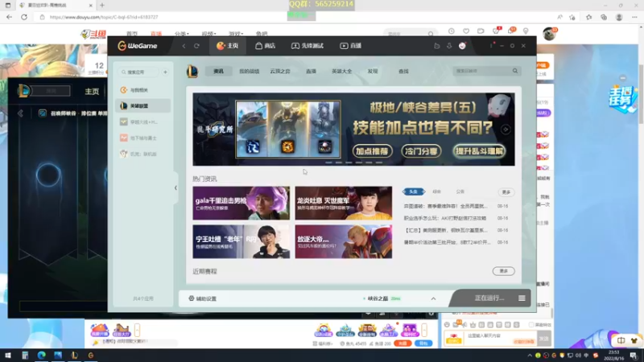Viewport: 644px width, 362px height.
Task: Select the 综合 news filter
Action: tap(436, 191)
